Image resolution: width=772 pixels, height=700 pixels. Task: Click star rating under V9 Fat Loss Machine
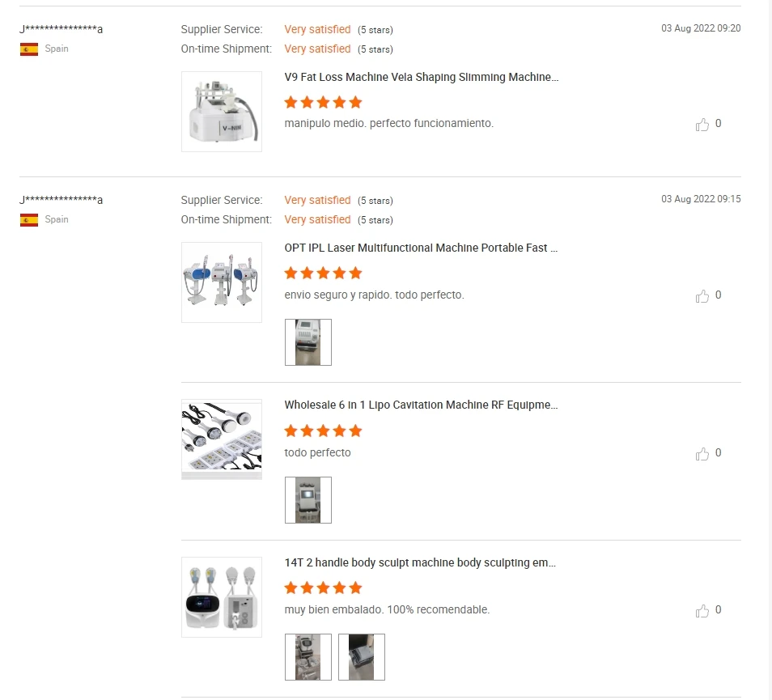click(323, 103)
